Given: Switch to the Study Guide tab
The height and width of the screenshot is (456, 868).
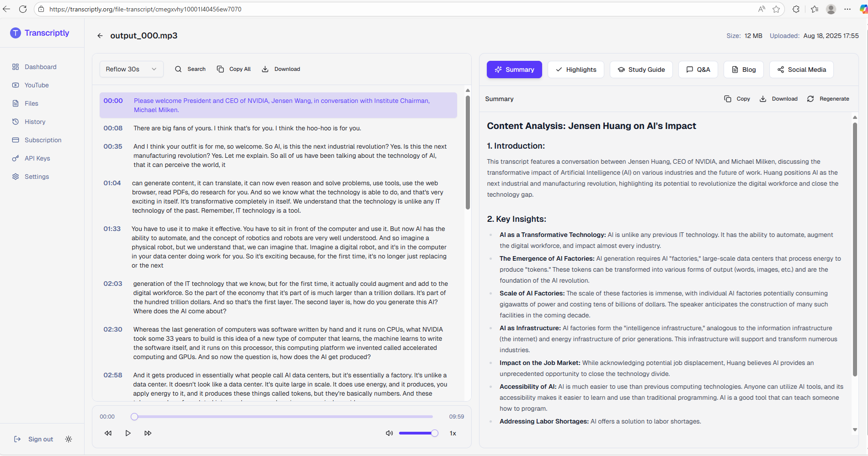Looking at the screenshot, I should coord(641,70).
